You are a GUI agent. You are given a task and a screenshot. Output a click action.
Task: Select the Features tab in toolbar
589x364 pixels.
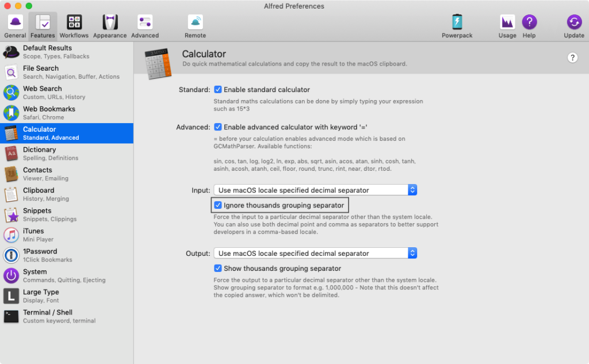pyautogui.click(x=43, y=26)
